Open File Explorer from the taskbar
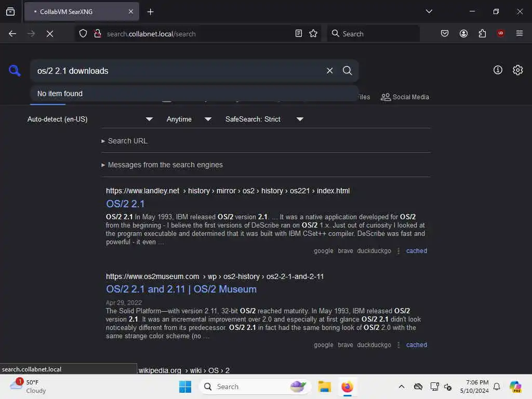This screenshot has height=399, width=532. [324, 387]
